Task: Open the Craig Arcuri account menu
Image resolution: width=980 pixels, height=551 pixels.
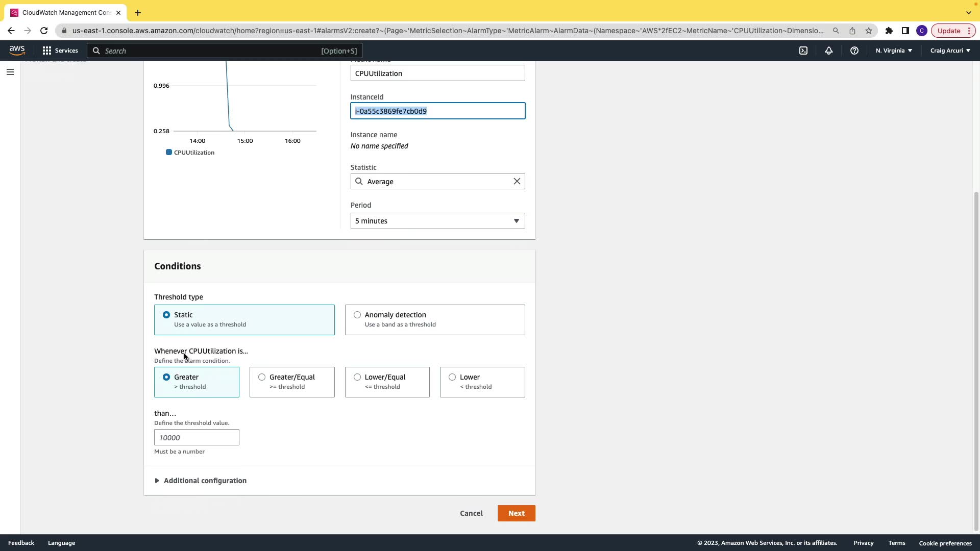Action: point(950,51)
